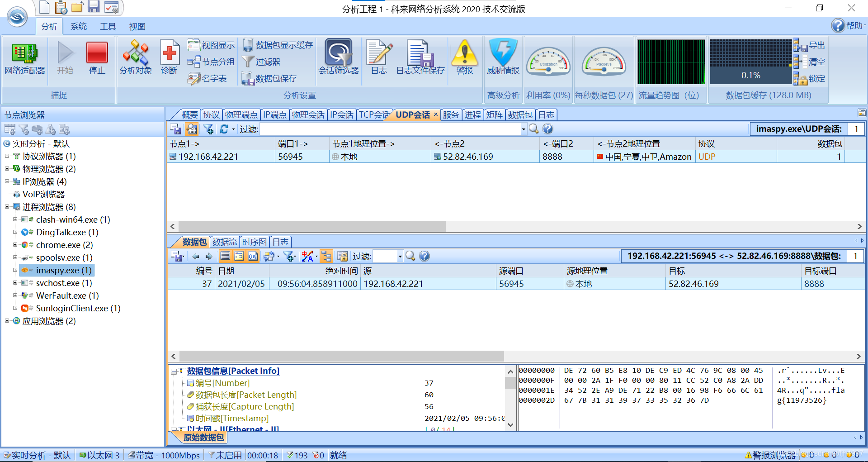This screenshot has height=462, width=868.
Task: Expand the chrome.exe process node
Action: [x=15, y=245]
